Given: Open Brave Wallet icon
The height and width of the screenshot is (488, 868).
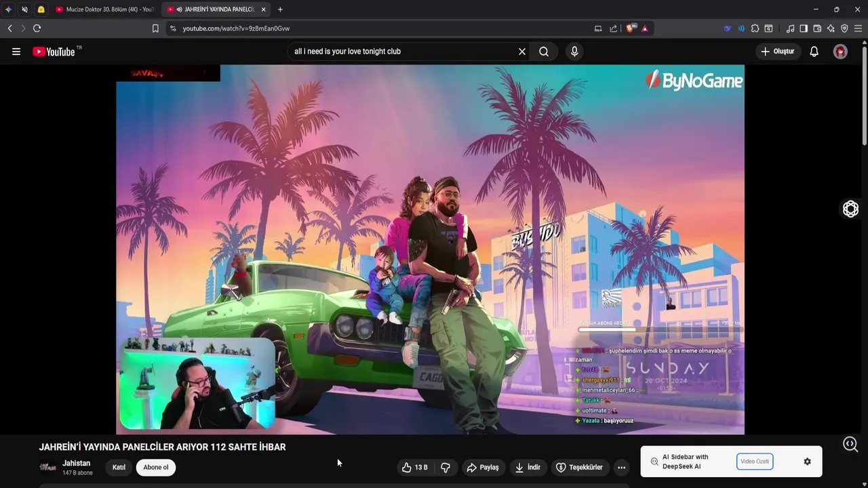Looking at the screenshot, I should tap(817, 28).
